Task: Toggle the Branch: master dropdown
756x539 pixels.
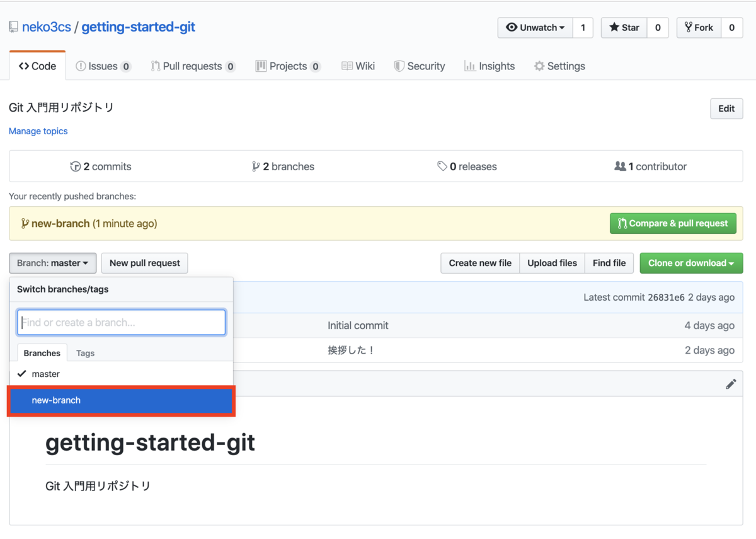Action: coord(53,263)
